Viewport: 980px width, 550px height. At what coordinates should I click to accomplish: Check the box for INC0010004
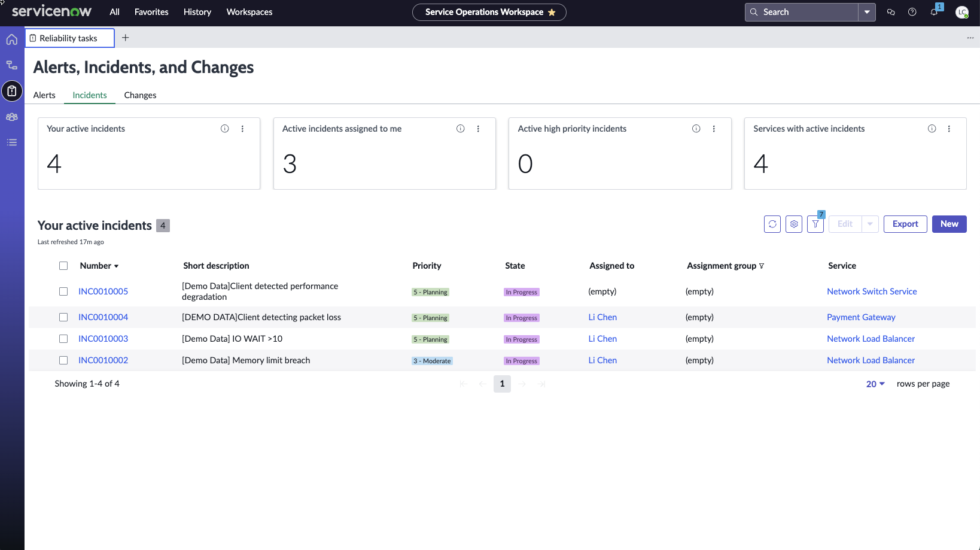tap(63, 317)
